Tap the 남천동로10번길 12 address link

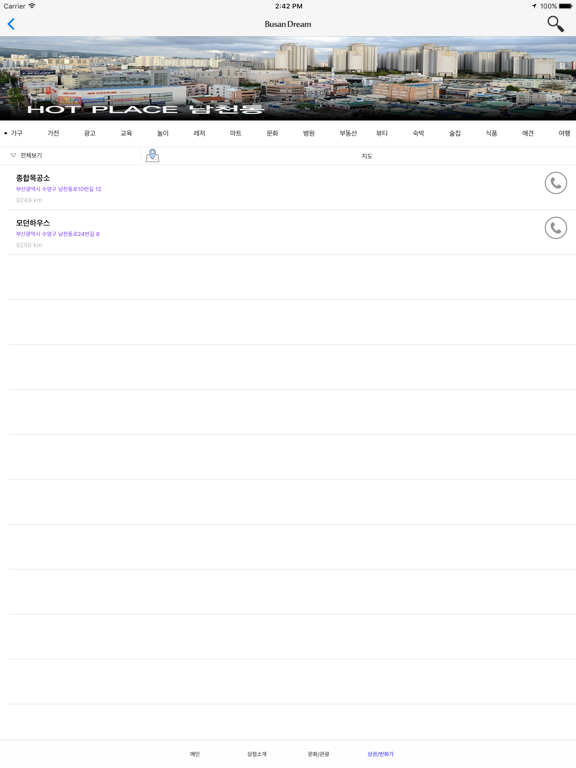(x=58, y=189)
